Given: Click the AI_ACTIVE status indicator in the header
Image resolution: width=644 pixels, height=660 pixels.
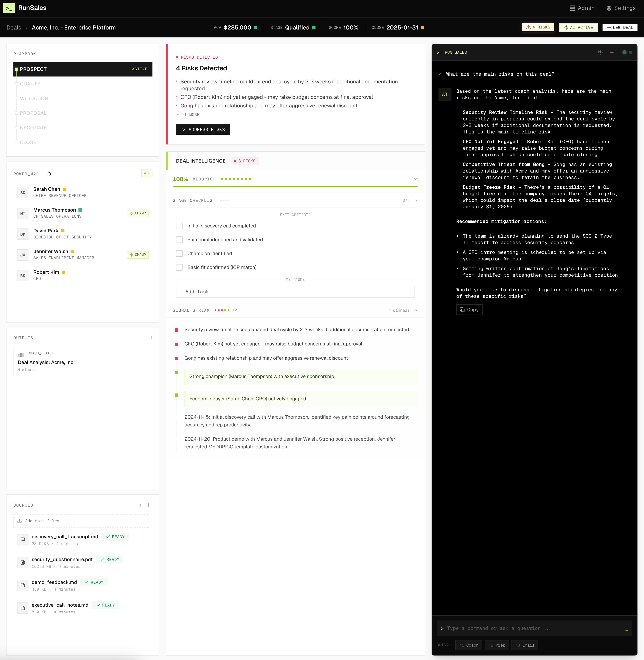Looking at the screenshot, I should pos(578,27).
